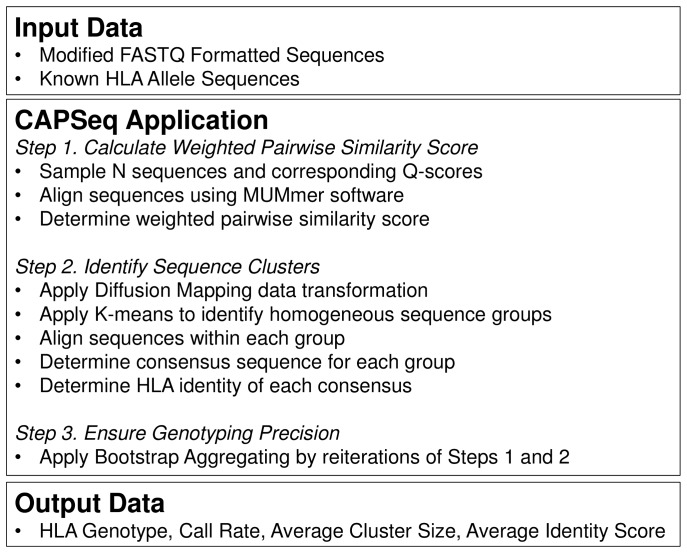
Task: Click Apply Diffusion Mapping data transformation
Action: click(x=234, y=291)
